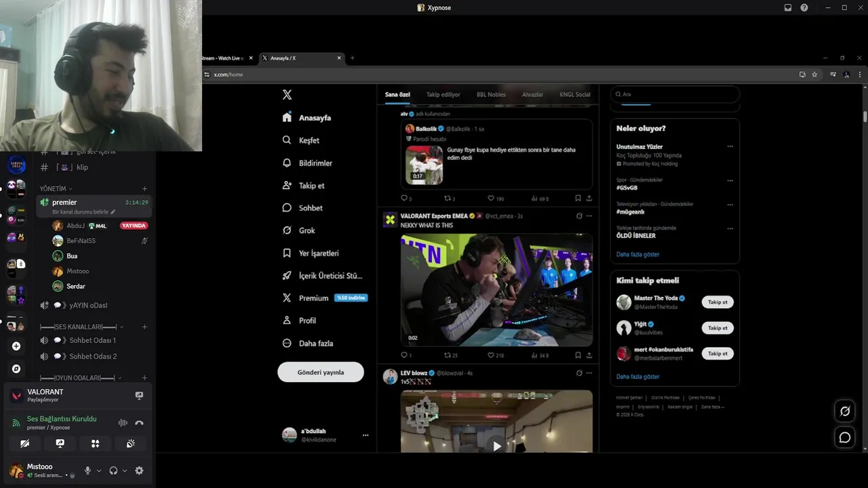Image resolution: width=868 pixels, height=488 pixels.
Task: Open Balkolik video thumbnail
Action: point(425,165)
